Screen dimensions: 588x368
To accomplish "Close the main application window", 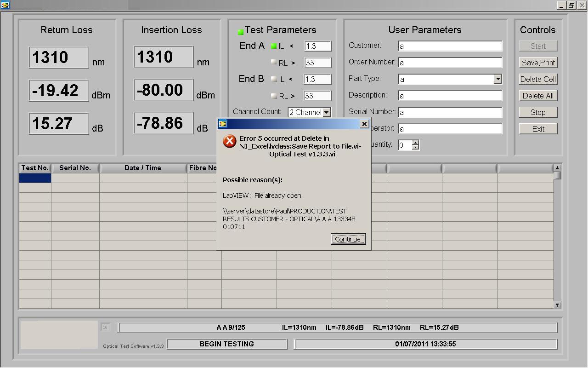I will click(x=582, y=5).
